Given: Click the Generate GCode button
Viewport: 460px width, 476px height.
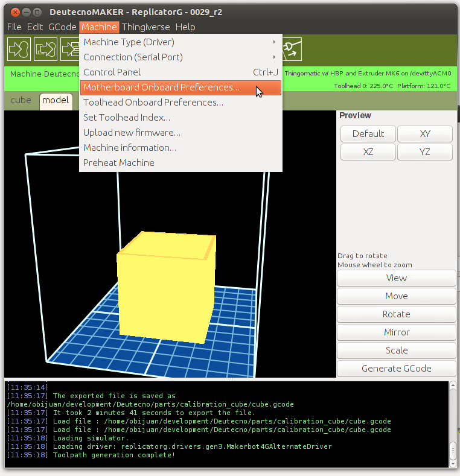Looking at the screenshot, I should tap(396, 369).
